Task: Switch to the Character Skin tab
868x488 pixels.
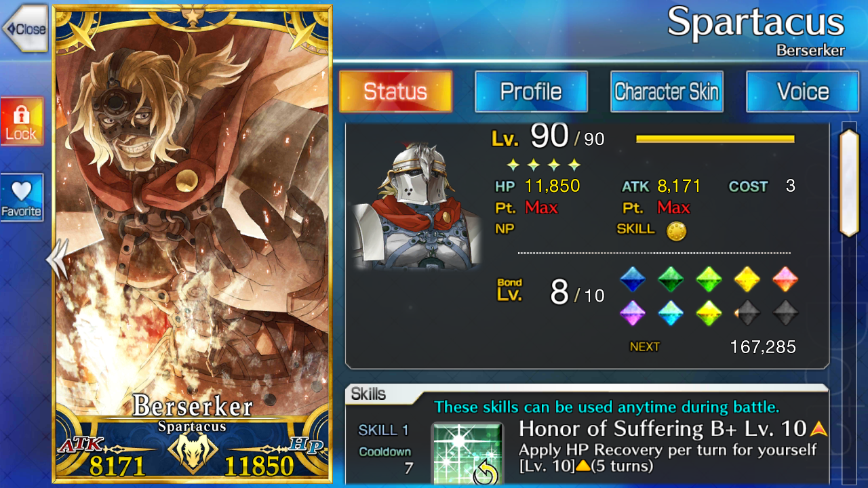Action: [667, 91]
